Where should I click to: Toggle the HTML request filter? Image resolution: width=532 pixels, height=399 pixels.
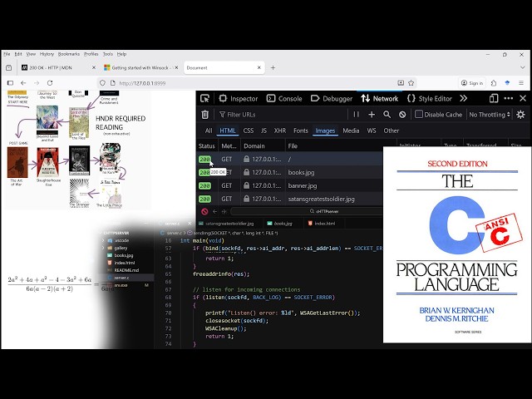point(227,131)
